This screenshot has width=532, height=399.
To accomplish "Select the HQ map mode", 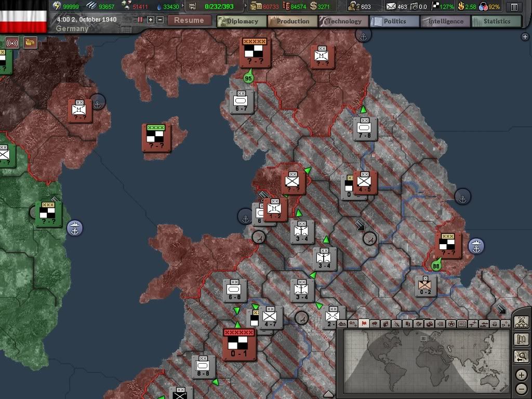I will (462, 324).
